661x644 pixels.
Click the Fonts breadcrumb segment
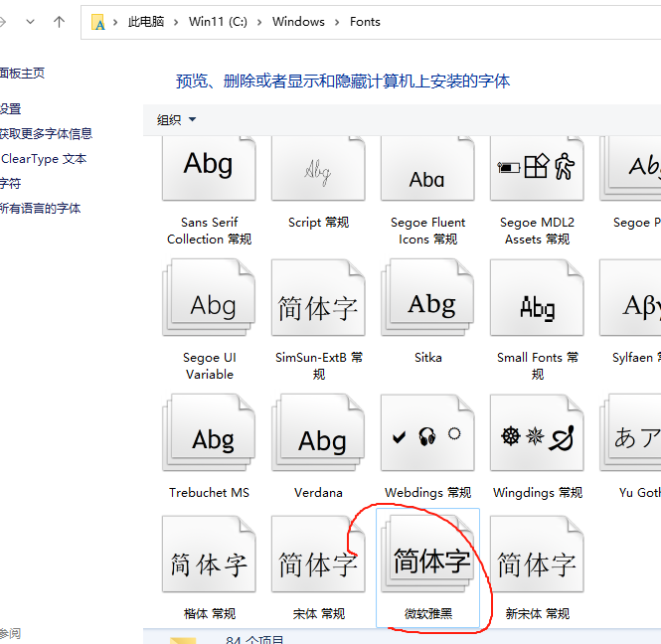click(365, 22)
